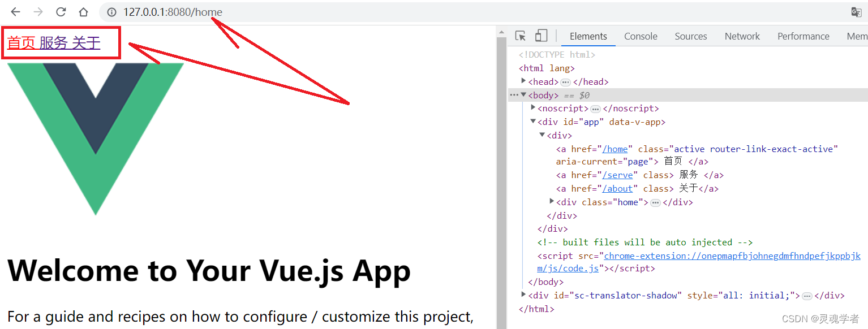Switch to the Network tab
This screenshot has height=329, width=868.
(742, 36)
